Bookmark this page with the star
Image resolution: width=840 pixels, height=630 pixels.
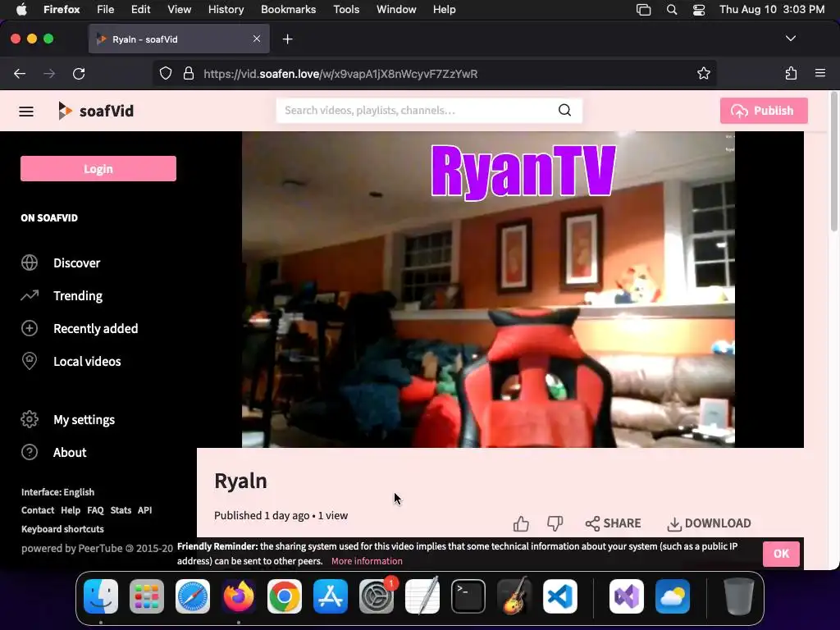pyautogui.click(x=703, y=73)
